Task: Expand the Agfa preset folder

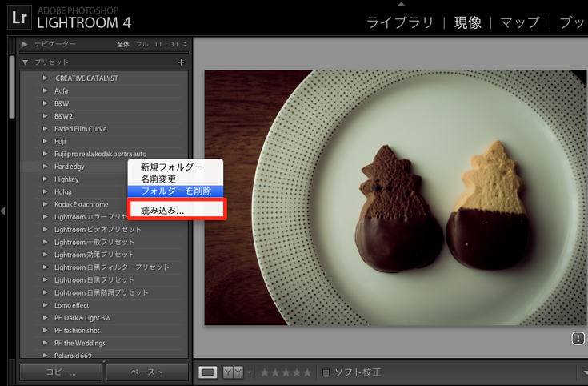Action: click(x=45, y=90)
